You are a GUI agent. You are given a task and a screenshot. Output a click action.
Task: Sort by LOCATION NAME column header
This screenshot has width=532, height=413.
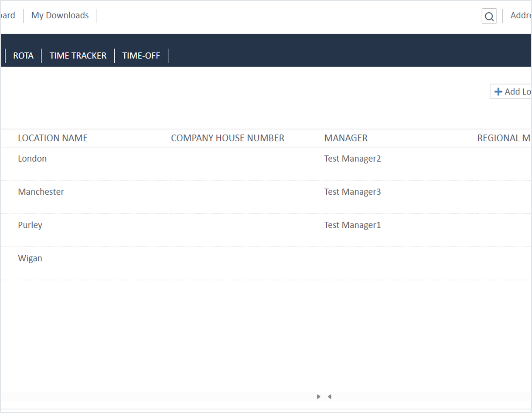click(x=53, y=138)
